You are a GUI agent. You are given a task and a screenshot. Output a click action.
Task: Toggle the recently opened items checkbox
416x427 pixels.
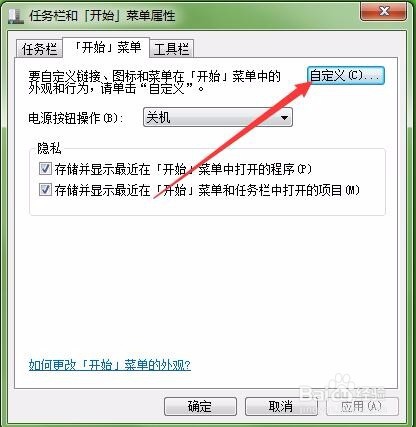45,190
